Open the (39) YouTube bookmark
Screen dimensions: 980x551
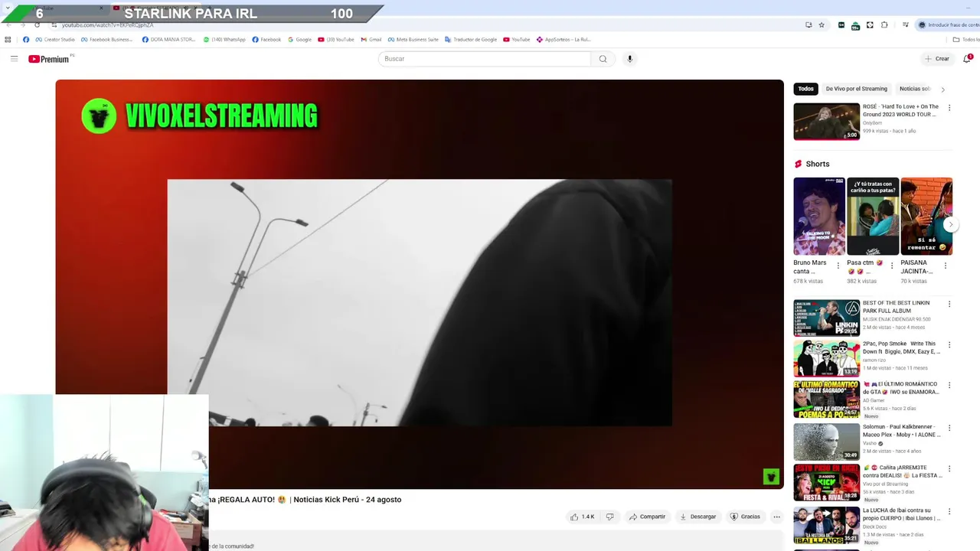pos(336,40)
